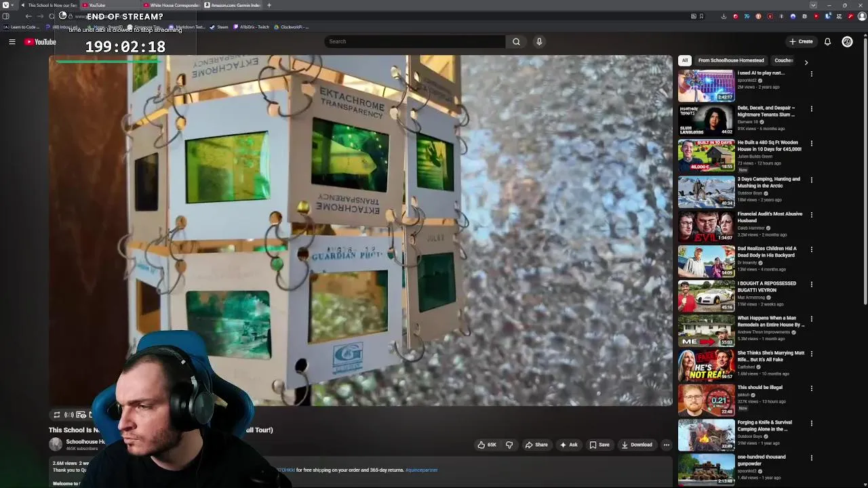
Task: Click the video player frame
Action: [x=360, y=230]
